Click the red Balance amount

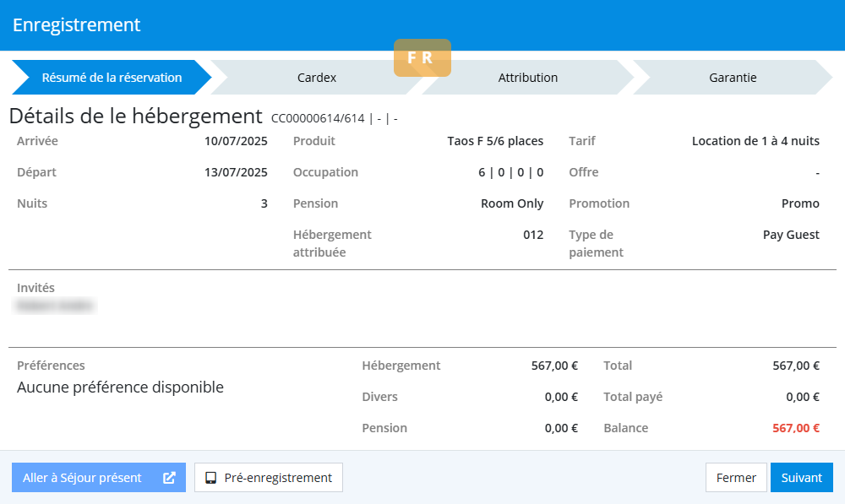(795, 428)
